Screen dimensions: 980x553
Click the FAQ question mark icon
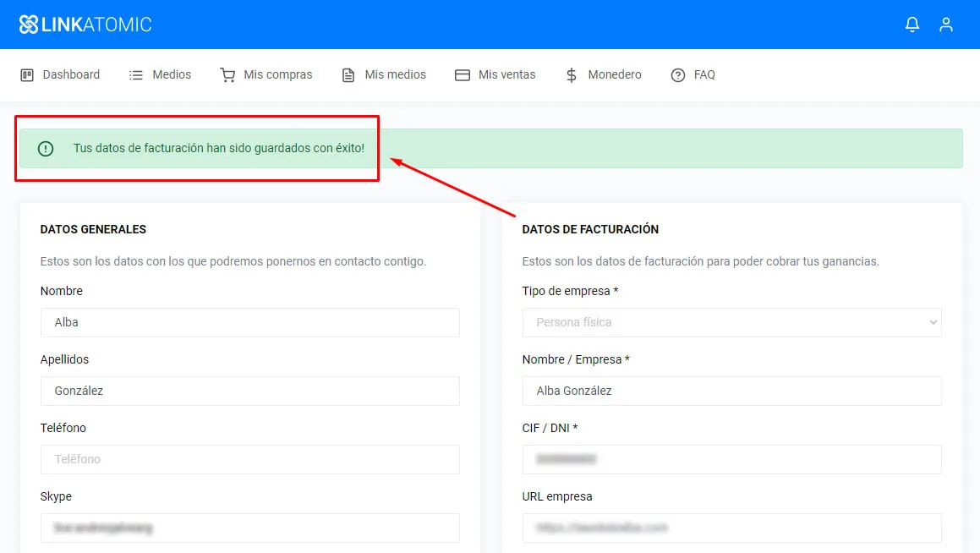coord(677,75)
